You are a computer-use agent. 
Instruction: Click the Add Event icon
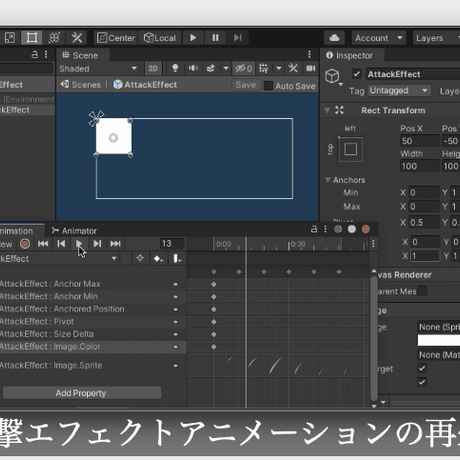[x=177, y=259]
